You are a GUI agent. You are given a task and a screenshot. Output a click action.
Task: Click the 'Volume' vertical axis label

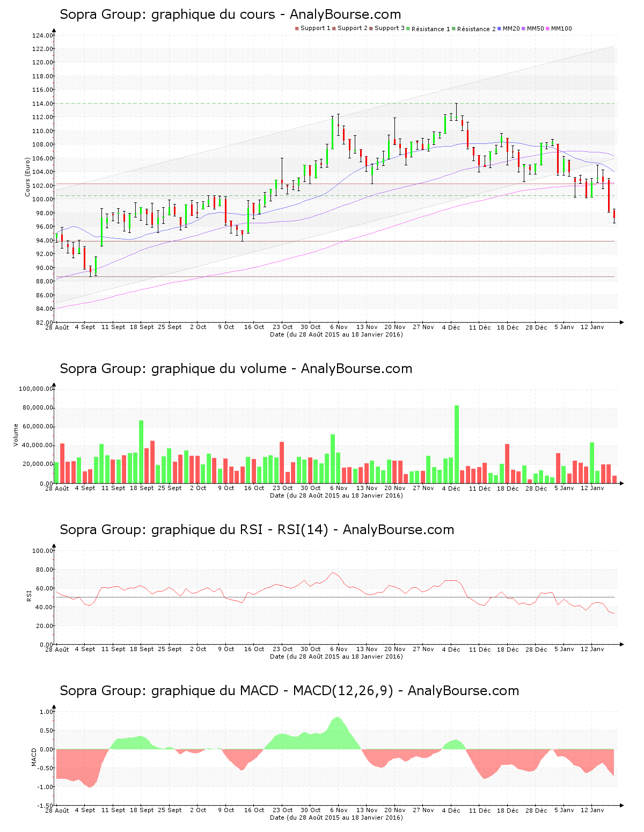point(16,435)
